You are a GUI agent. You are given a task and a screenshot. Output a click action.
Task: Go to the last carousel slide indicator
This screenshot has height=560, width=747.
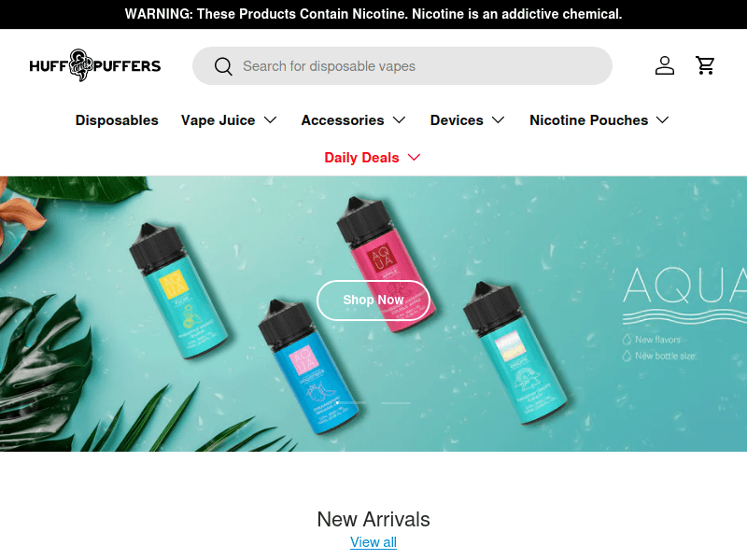pyautogui.click(x=395, y=403)
